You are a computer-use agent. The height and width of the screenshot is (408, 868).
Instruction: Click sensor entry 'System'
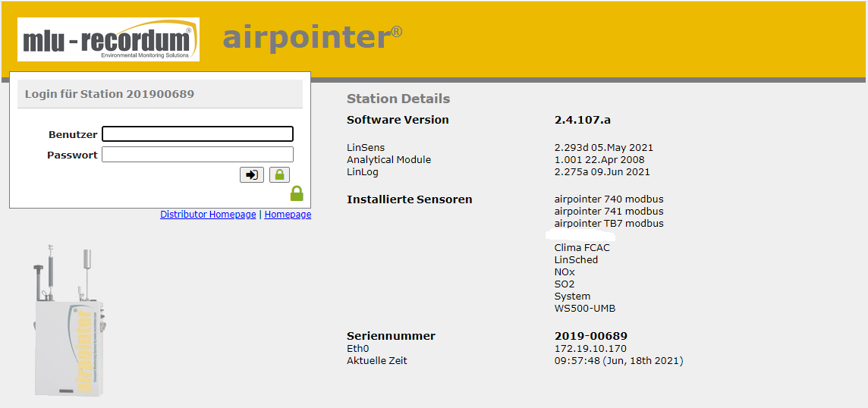[572, 297]
